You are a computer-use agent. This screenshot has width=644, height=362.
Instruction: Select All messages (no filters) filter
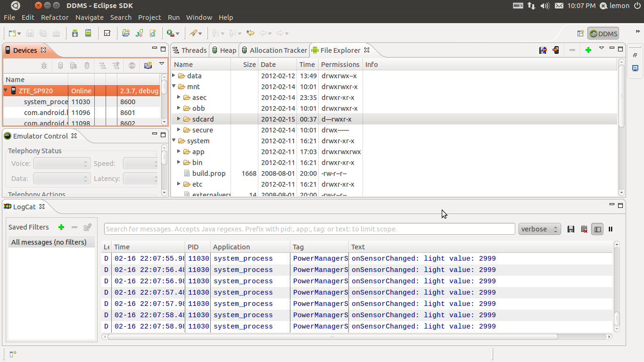51,242
